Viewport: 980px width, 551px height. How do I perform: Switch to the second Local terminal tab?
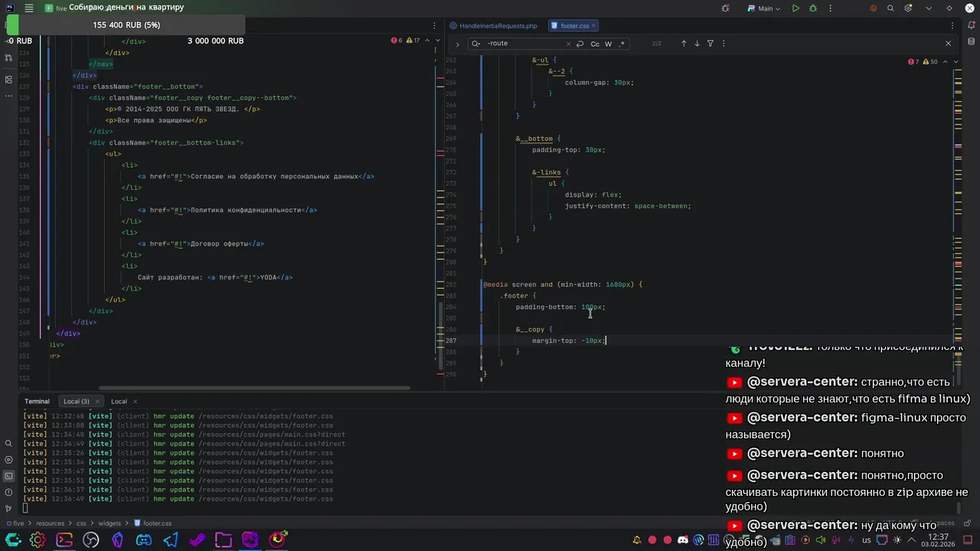pyautogui.click(x=119, y=401)
